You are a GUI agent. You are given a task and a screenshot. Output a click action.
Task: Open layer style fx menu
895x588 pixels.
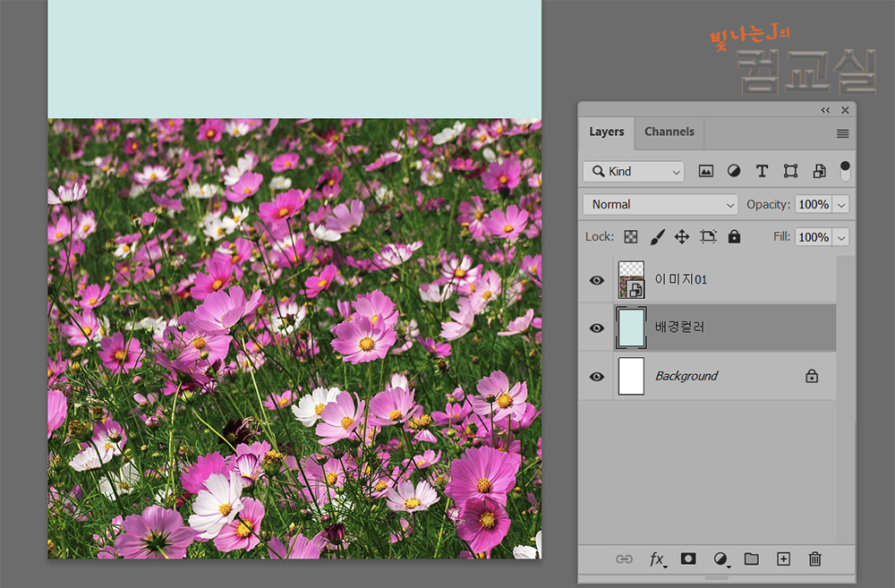coord(658,558)
